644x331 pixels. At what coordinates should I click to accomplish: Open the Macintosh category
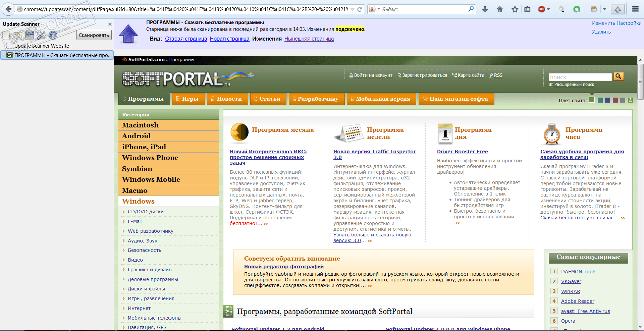pos(169,125)
